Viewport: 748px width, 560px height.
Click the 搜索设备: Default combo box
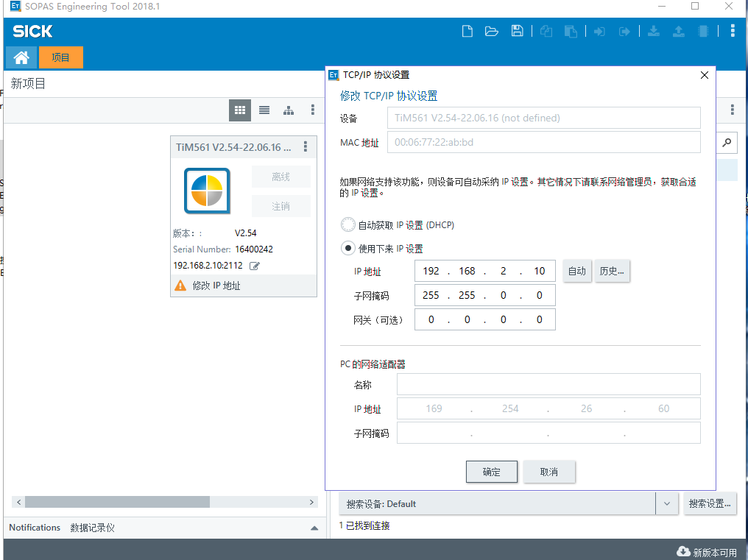click(x=509, y=504)
